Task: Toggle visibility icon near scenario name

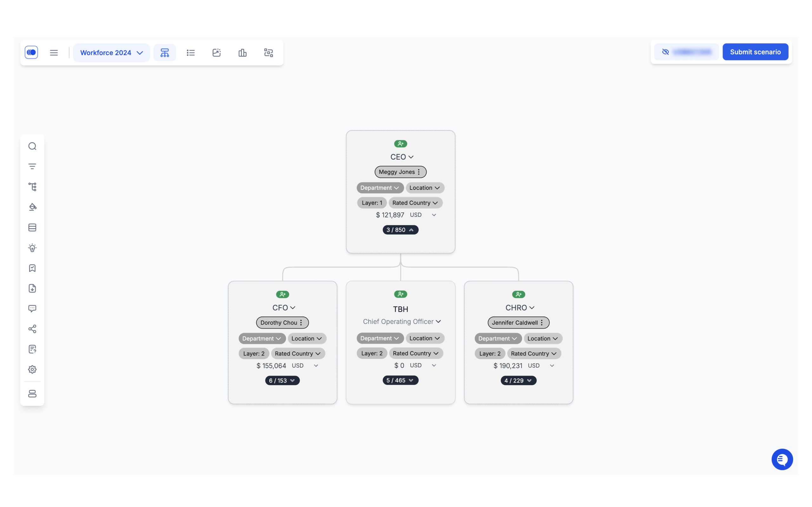Action: (x=665, y=52)
